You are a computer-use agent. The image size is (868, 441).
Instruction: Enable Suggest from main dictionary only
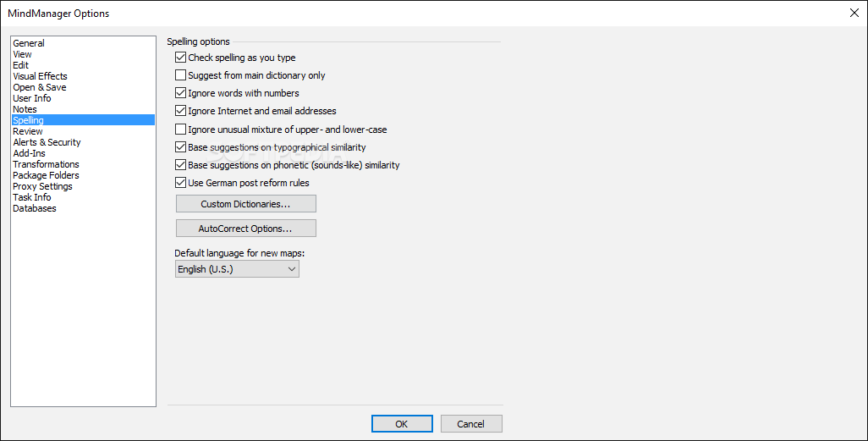(180, 75)
